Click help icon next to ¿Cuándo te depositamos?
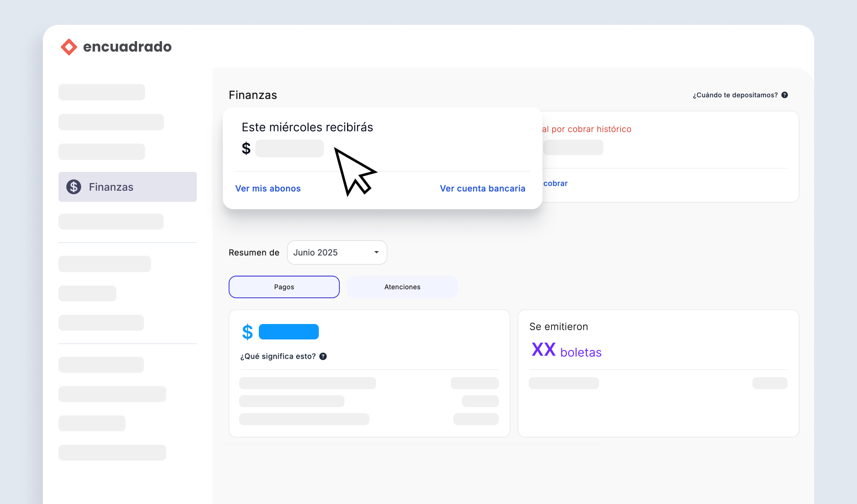Screen dimensions: 857x504 click(785, 95)
